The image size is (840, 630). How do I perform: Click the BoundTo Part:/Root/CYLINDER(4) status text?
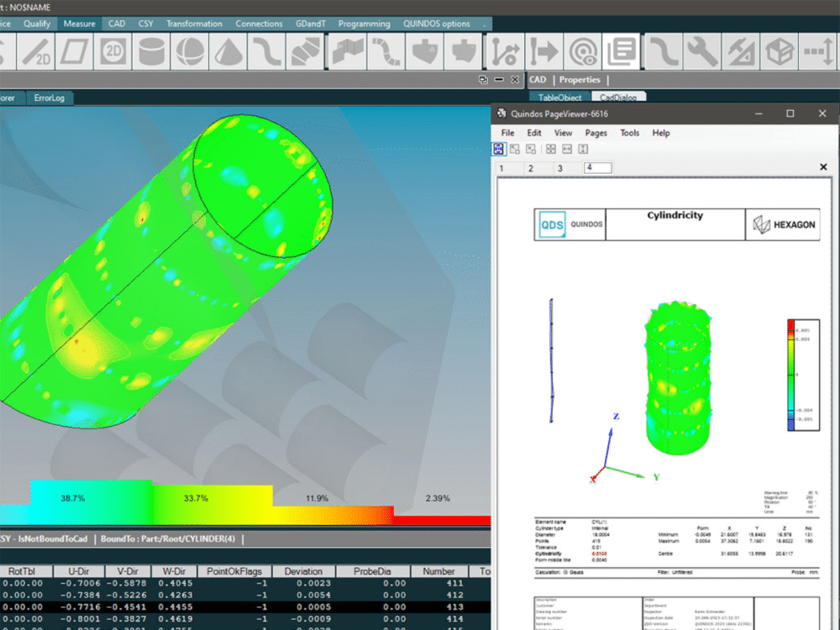coord(168,539)
